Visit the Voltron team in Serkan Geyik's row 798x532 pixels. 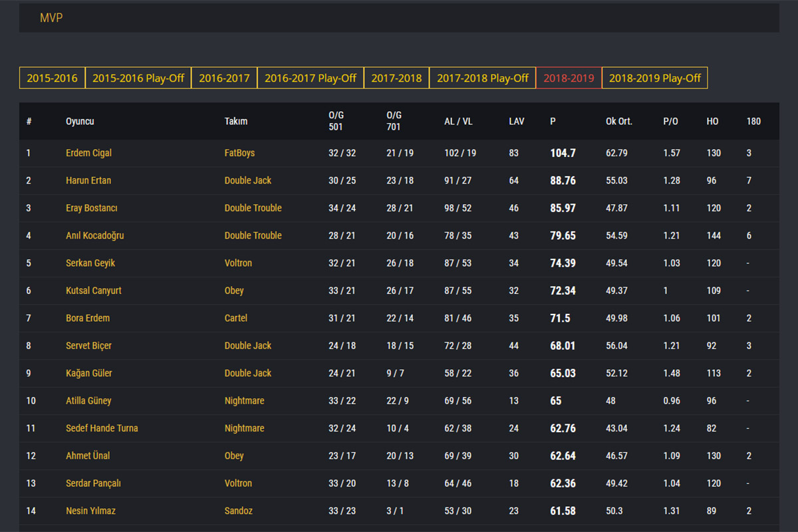tap(238, 263)
